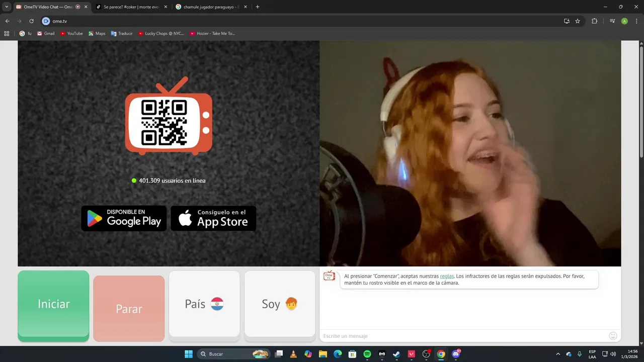The width and height of the screenshot is (644, 362).
Task: Click the OmeTV avatar beside rules message
Action: pos(329,276)
